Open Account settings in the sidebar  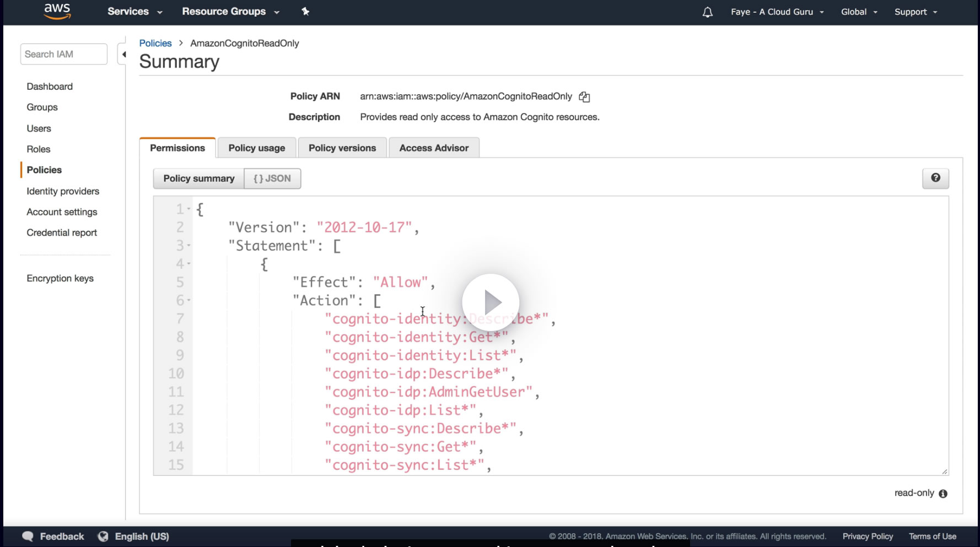tap(62, 212)
